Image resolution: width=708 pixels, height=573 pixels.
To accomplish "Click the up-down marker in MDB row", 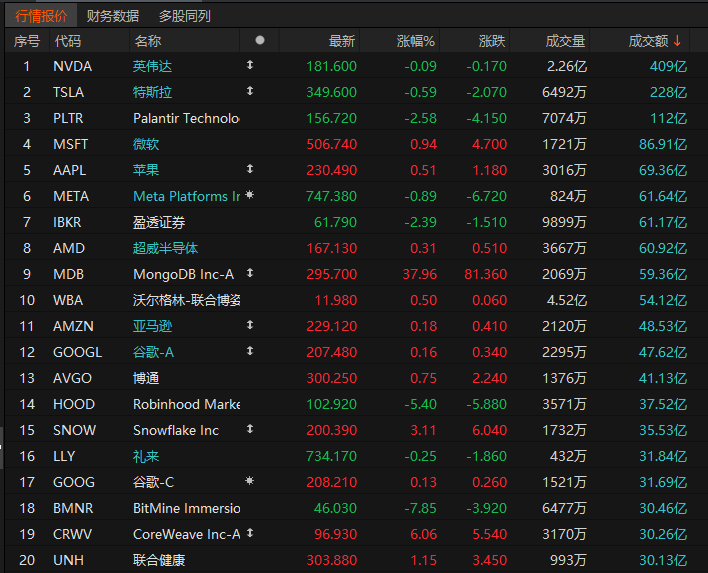I will 250,273.
